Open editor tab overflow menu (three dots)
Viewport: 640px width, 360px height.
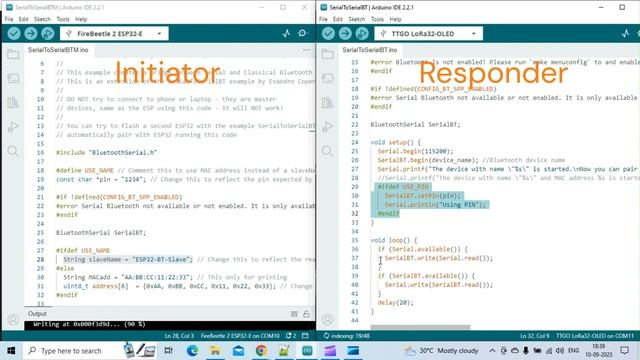point(306,50)
